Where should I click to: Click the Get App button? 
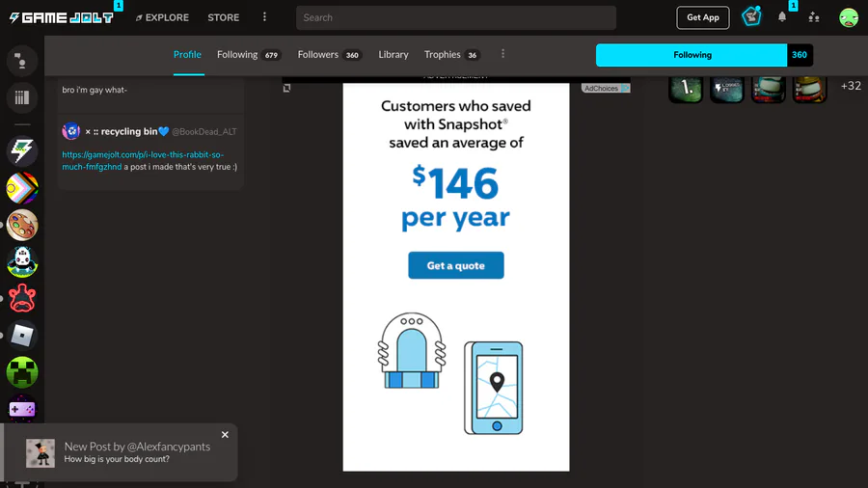(x=702, y=17)
